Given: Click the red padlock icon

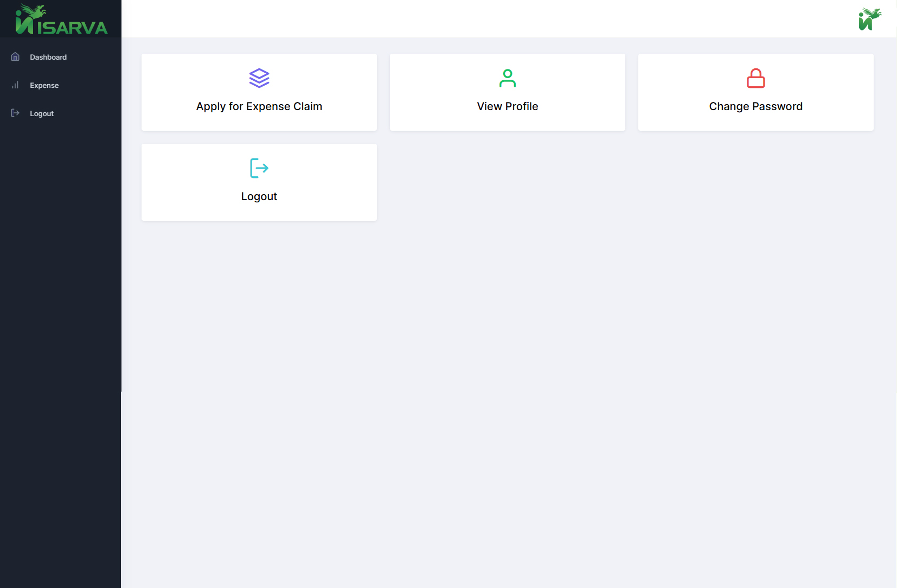Looking at the screenshot, I should (x=755, y=78).
